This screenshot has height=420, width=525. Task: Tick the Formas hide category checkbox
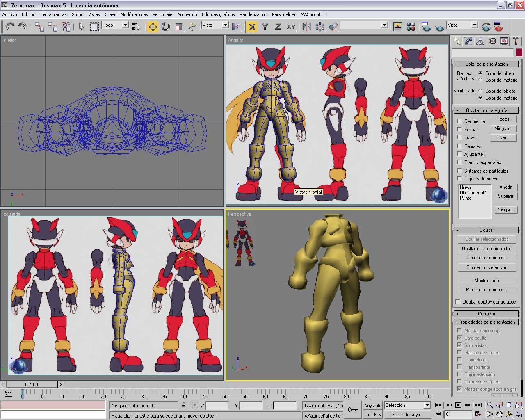pyautogui.click(x=459, y=129)
